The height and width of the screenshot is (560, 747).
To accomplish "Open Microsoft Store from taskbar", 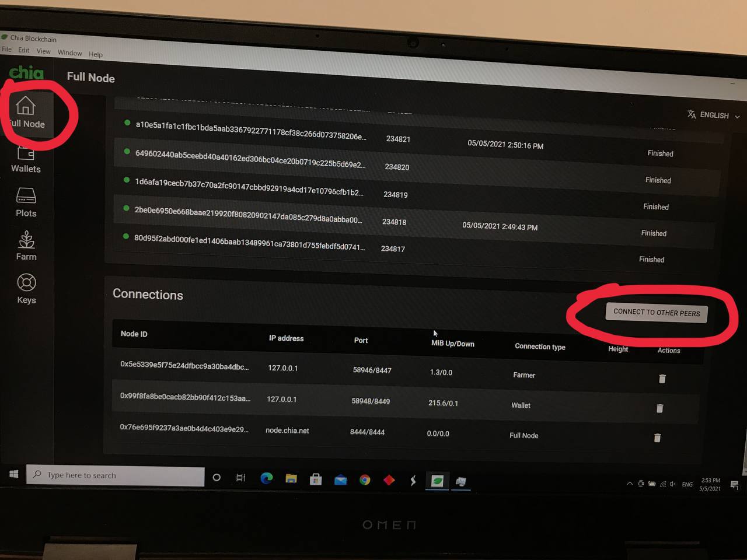I will tap(316, 480).
